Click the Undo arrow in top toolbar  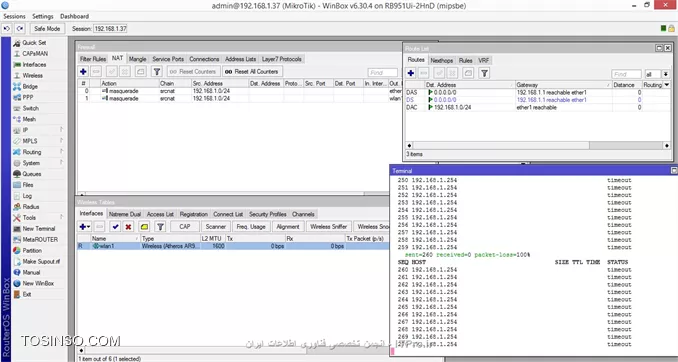pos(7,29)
